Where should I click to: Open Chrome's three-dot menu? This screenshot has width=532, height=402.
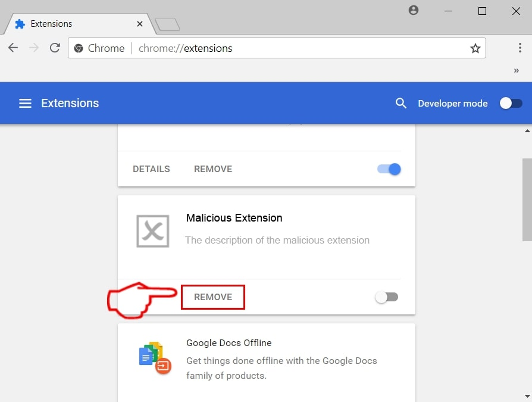click(520, 48)
